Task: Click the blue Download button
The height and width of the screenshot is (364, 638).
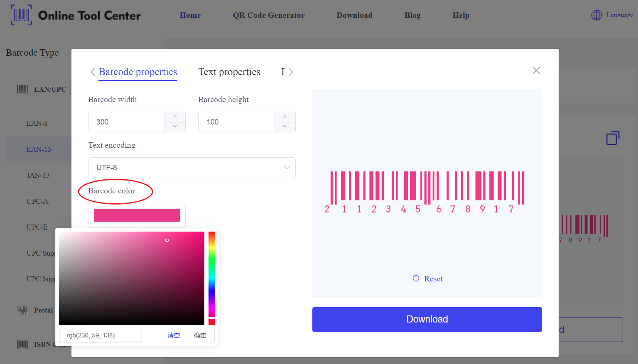Action: pos(427,320)
